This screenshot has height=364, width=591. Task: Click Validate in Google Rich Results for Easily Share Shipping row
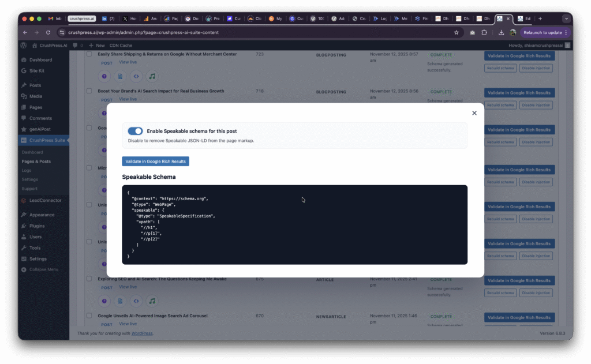(x=519, y=56)
